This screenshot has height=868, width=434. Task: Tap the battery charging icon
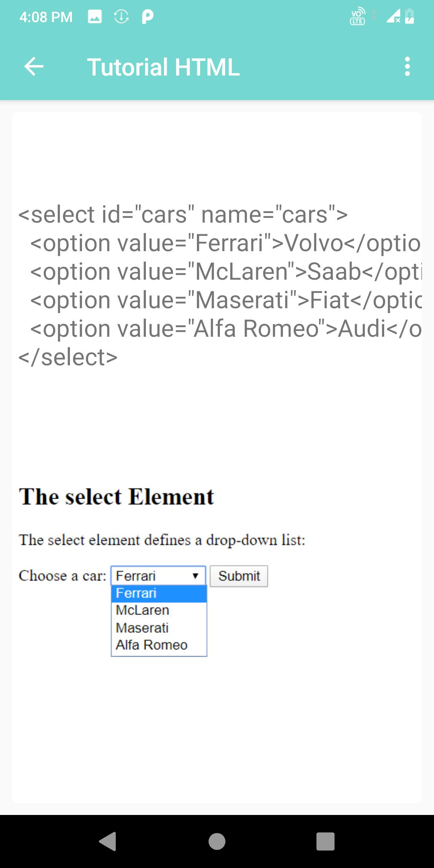(x=409, y=16)
